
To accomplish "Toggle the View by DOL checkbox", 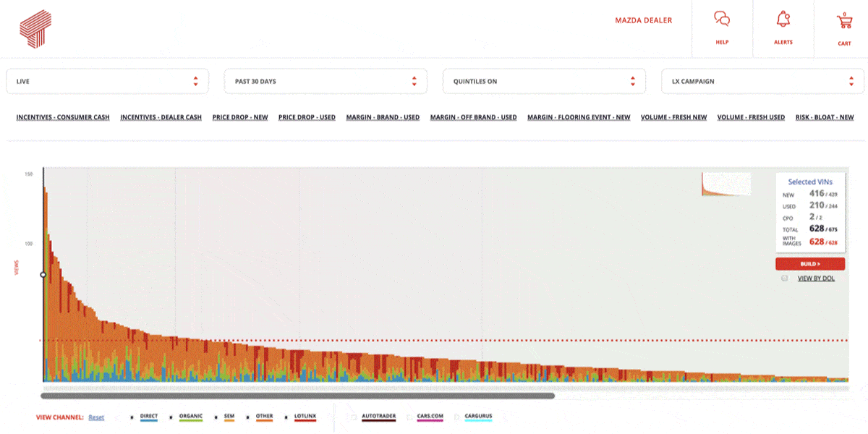I will [784, 278].
